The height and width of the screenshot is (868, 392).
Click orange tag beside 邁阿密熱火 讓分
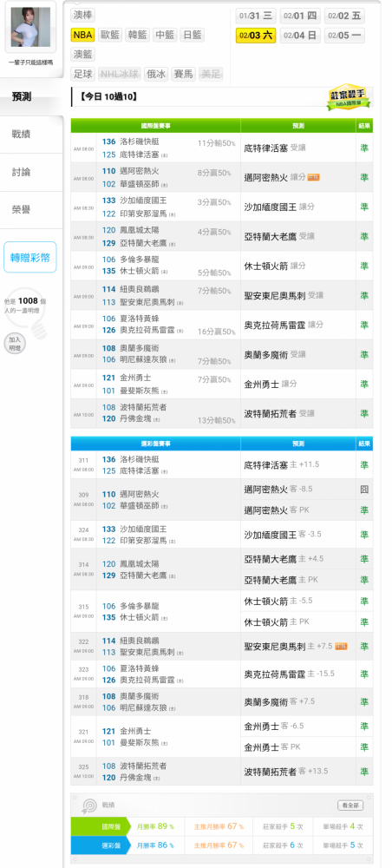(x=313, y=177)
